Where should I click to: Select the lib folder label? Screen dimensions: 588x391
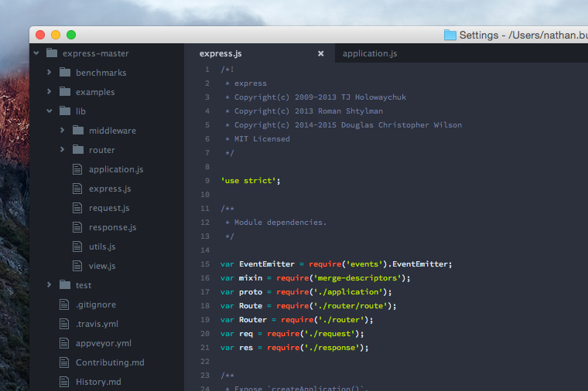(x=80, y=111)
